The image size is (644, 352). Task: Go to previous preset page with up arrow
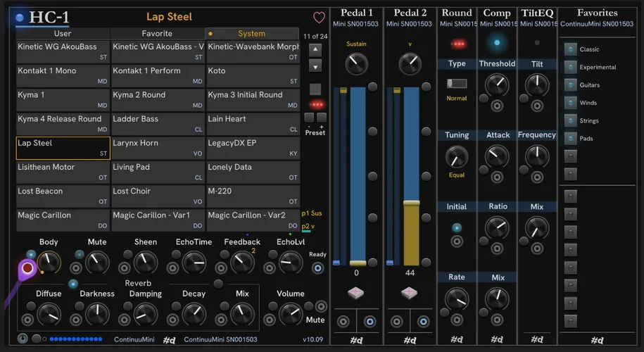(315, 50)
